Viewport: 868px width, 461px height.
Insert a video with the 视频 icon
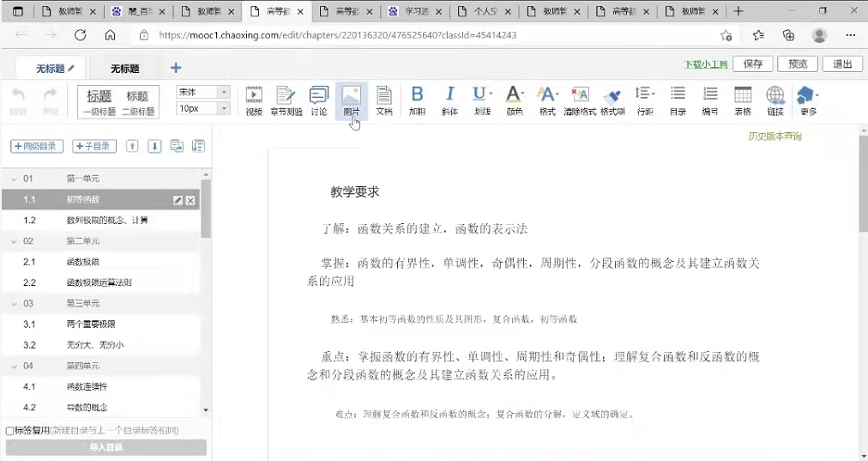(254, 100)
